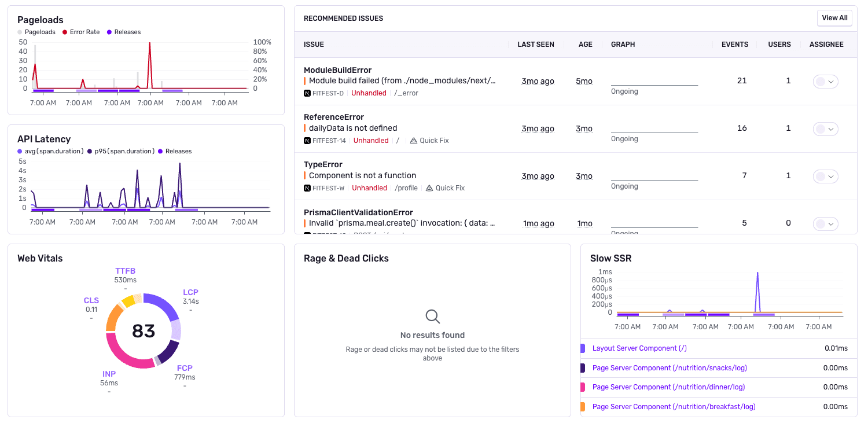
Task: Open the assignee dropdown for TypeError
Action: [825, 176]
